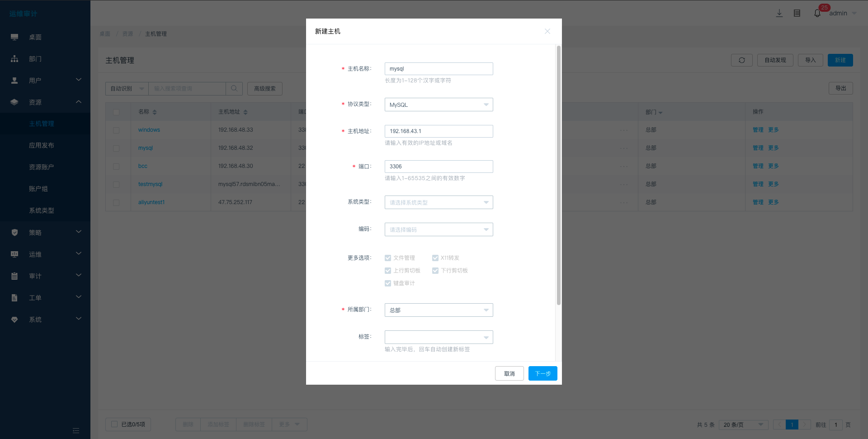Expand the 审计 sidebar menu

[79, 276]
